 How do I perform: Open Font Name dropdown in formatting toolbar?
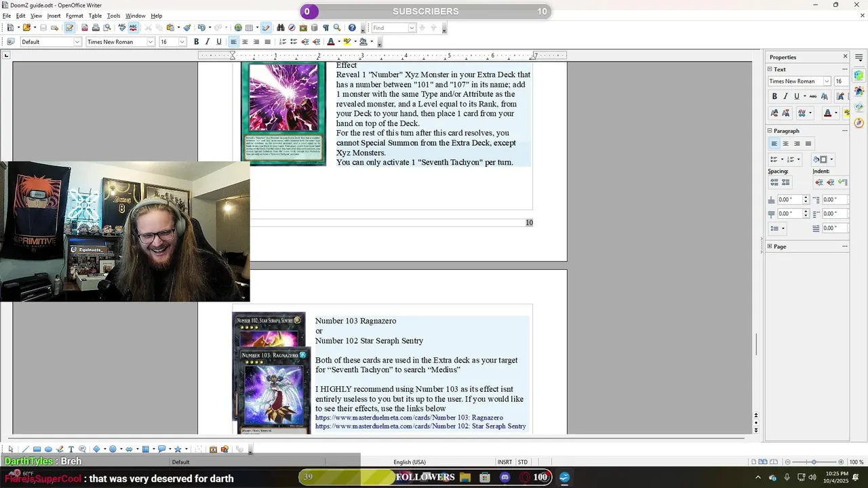[x=151, y=42]
